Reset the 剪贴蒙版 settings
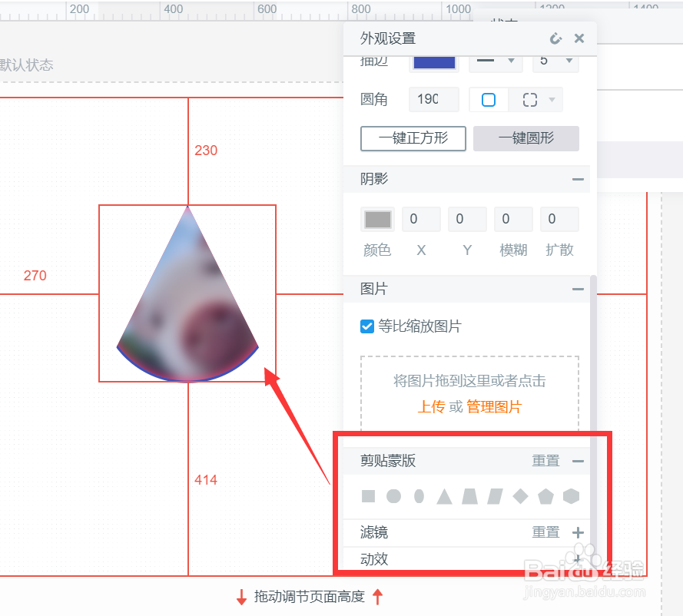 point(545,461)
